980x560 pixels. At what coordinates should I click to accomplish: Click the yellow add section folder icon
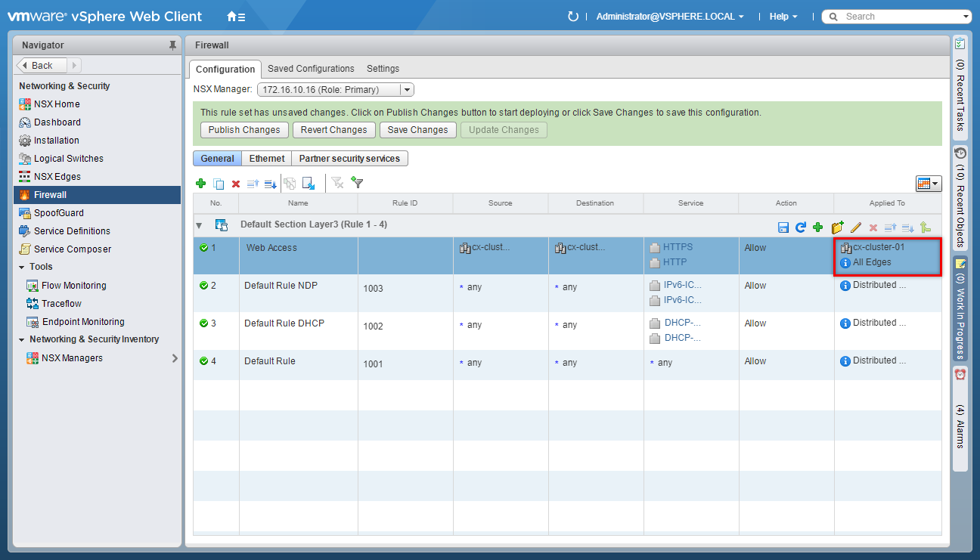click(x=837, y=227)
